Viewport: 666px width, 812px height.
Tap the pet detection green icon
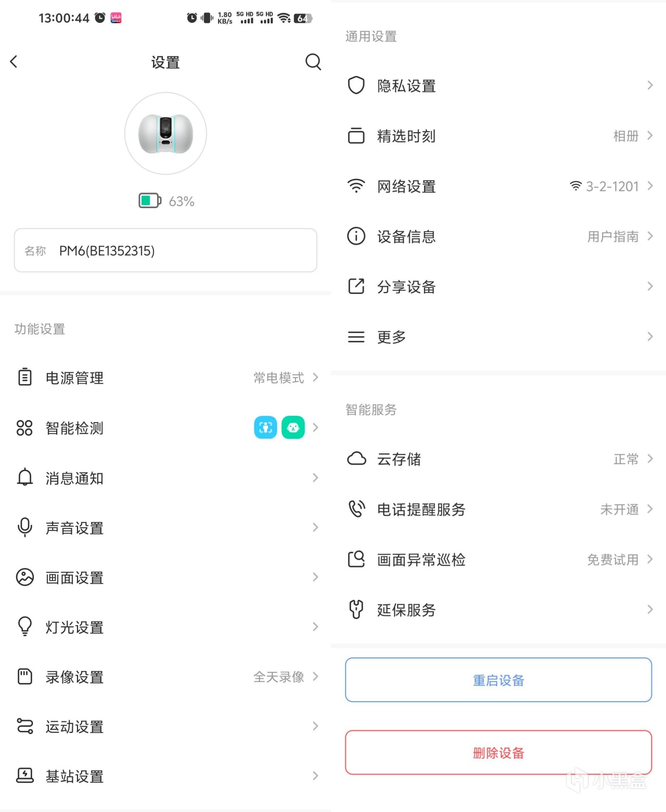click(x=293, y=428)
